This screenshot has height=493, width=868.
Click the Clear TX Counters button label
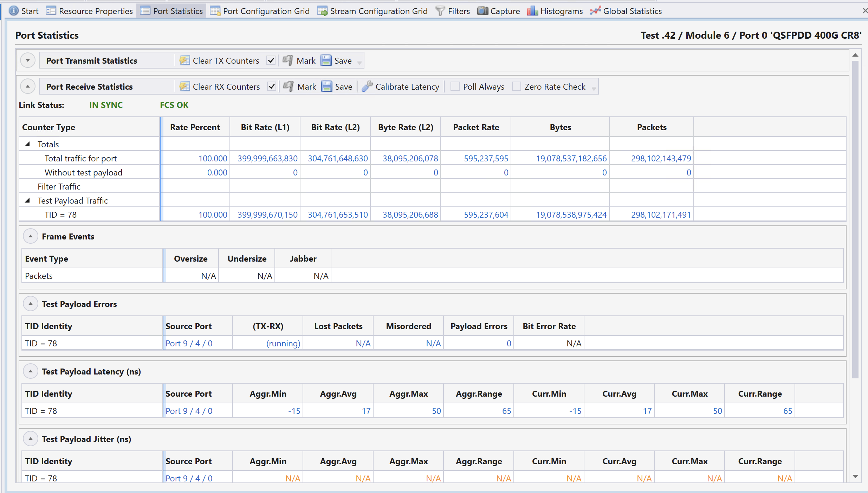(x=226, y=60)
